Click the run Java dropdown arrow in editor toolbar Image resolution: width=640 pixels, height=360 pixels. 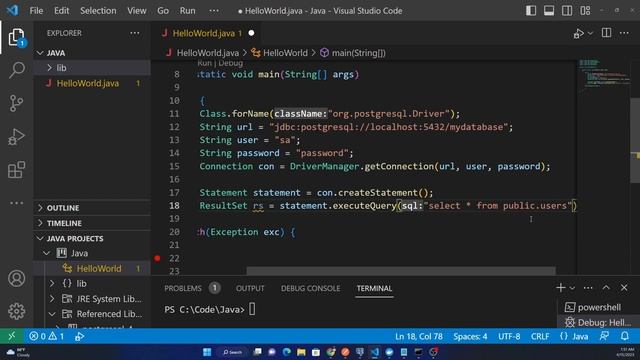pyautogui.click(x=590, y=33)
